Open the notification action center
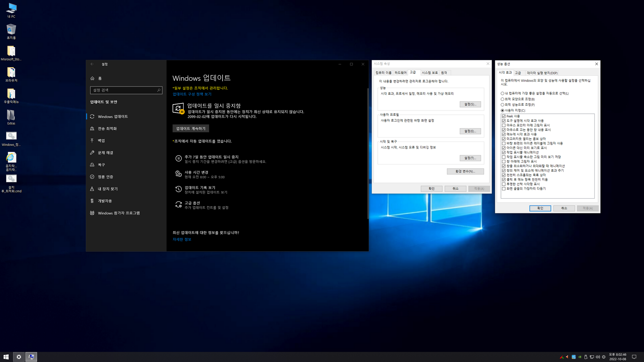Viewport: 644px width, 362px height. click(x=634, y=357)
